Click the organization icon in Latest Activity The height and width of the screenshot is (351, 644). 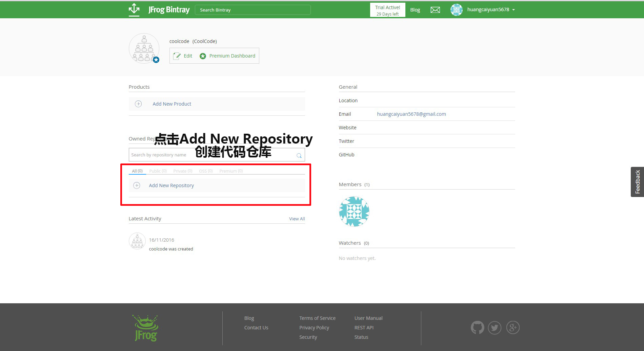137,241
